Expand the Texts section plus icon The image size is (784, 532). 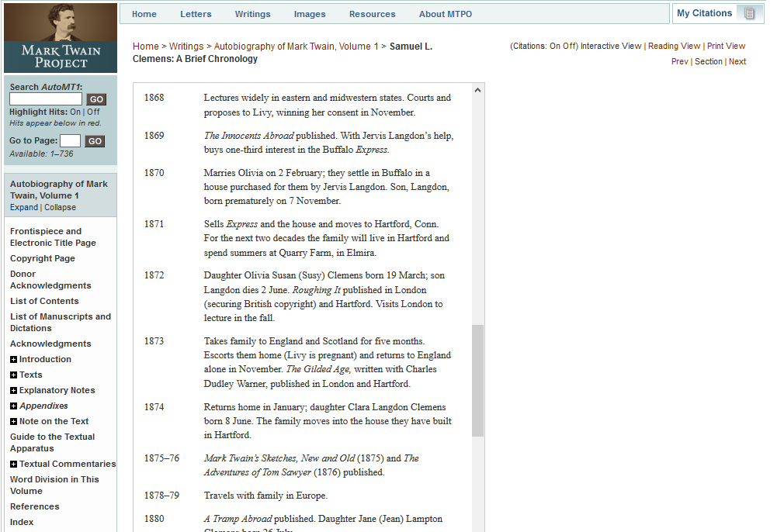coord(13,375)
